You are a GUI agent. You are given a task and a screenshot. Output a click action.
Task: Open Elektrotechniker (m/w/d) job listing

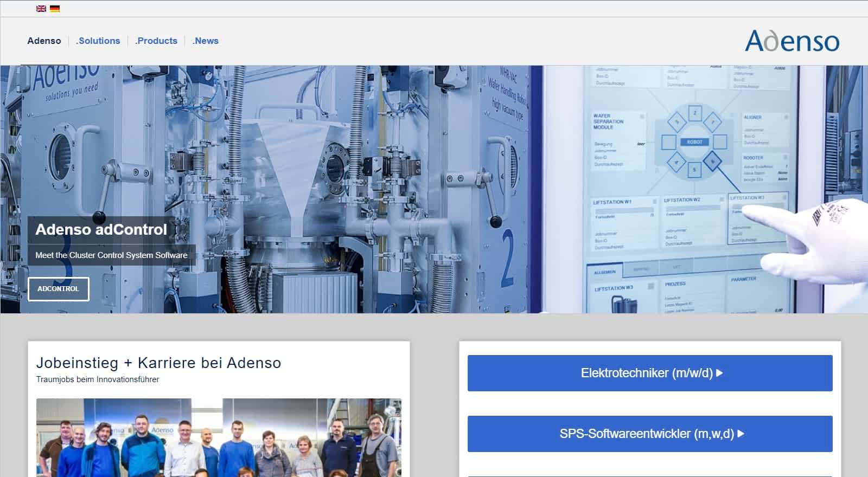pos(650,373)
